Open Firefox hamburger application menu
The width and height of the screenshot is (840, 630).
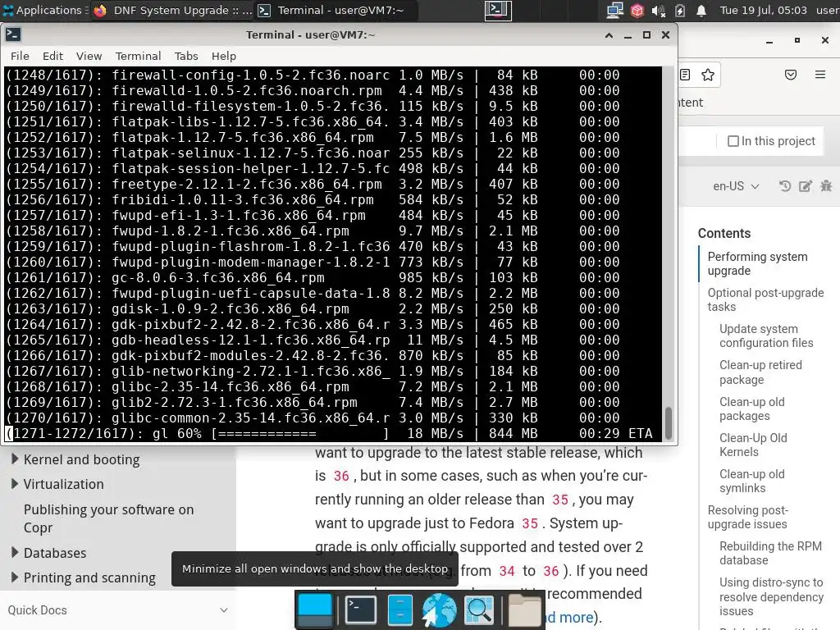click(820, 75)
